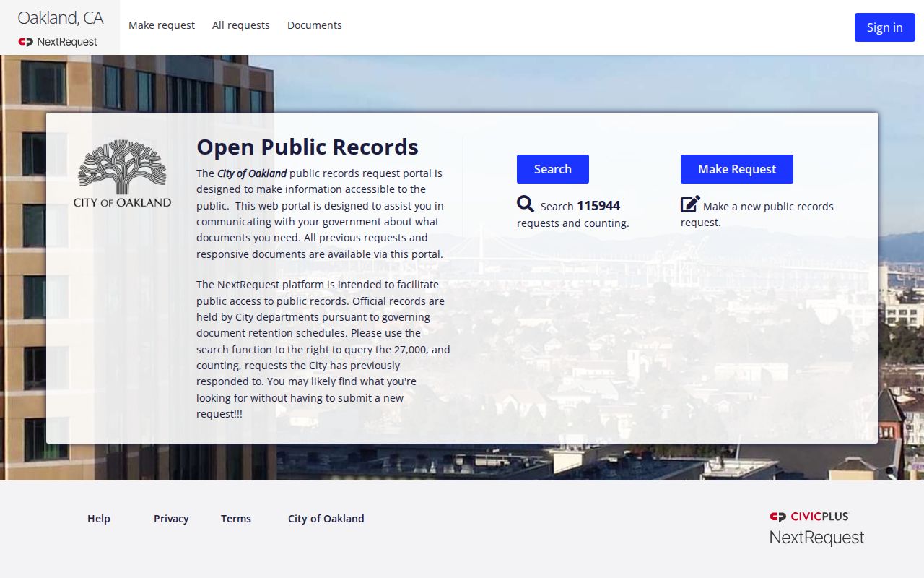924x578 pixels.
Task: Open the Terms footer link
Action: click(x=236, y=519)
